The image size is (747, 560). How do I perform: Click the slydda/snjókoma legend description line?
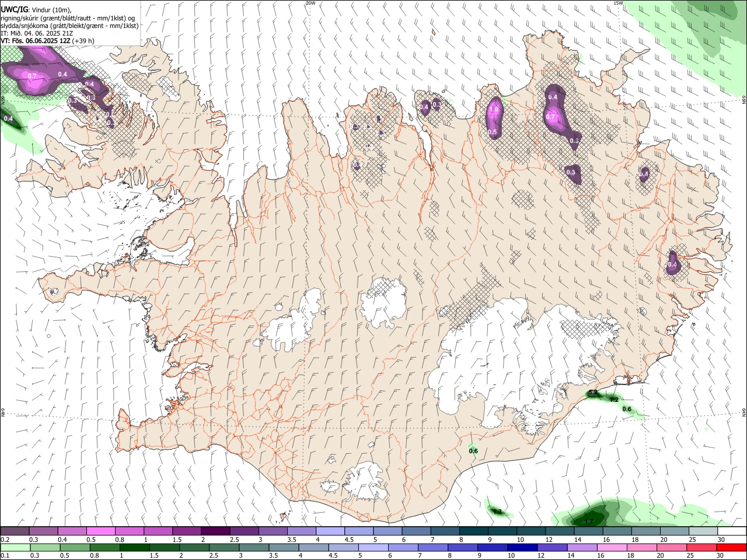pos(69,26)
